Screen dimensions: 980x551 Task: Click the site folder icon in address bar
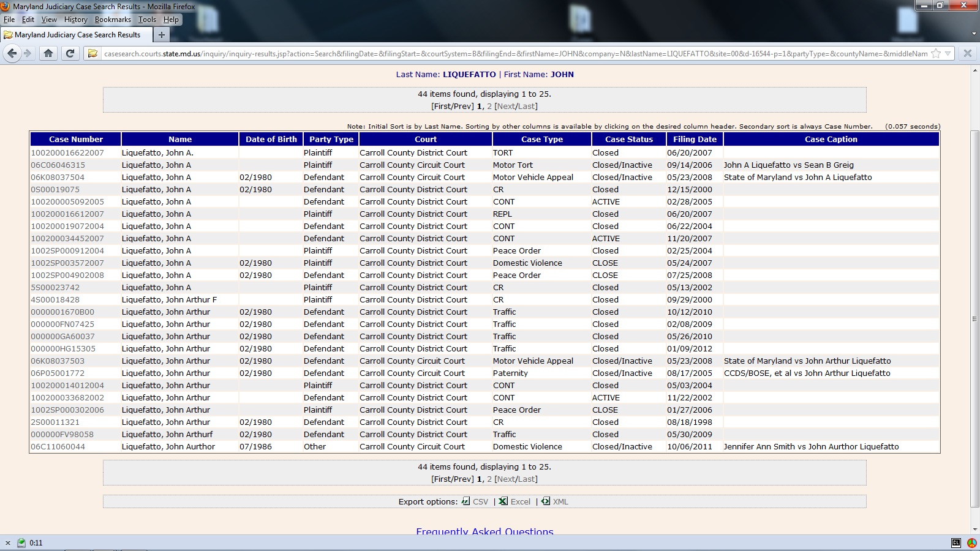[92, 53]
